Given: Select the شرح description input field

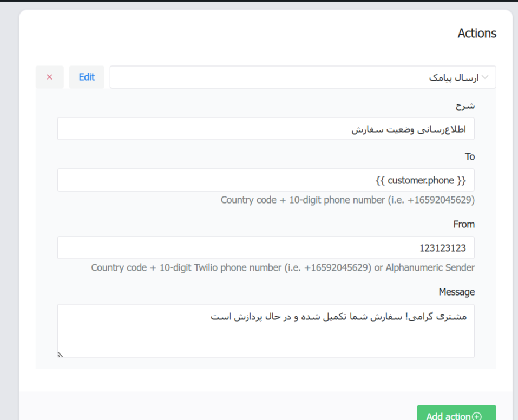Looking at the screenshot, I should 266,128.
